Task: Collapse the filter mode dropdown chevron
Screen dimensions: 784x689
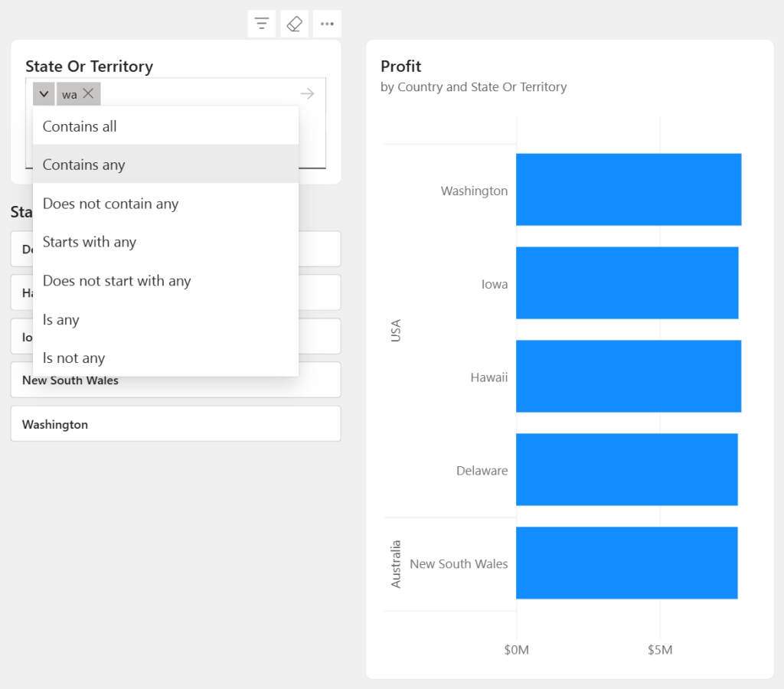Action: (44, 94)
